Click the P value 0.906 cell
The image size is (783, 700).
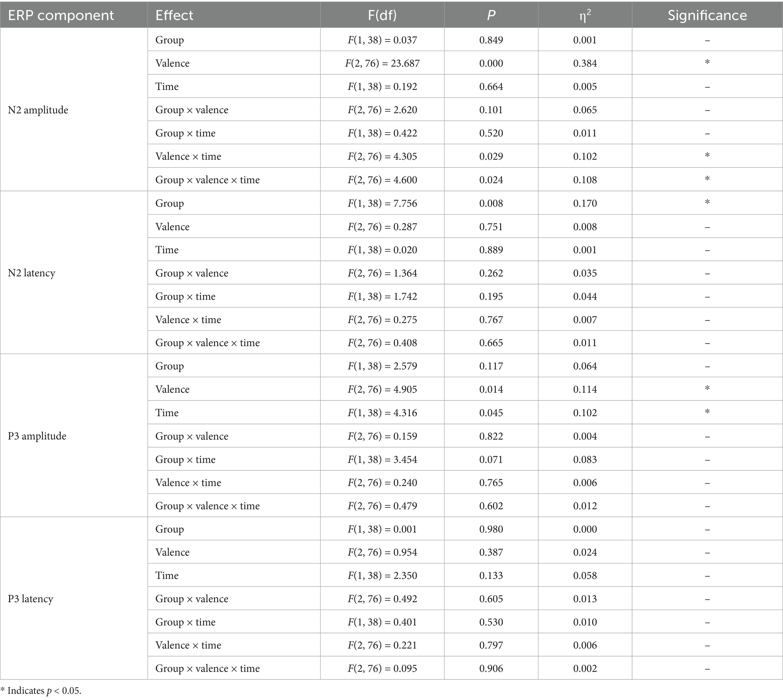[x=491, y=669]
